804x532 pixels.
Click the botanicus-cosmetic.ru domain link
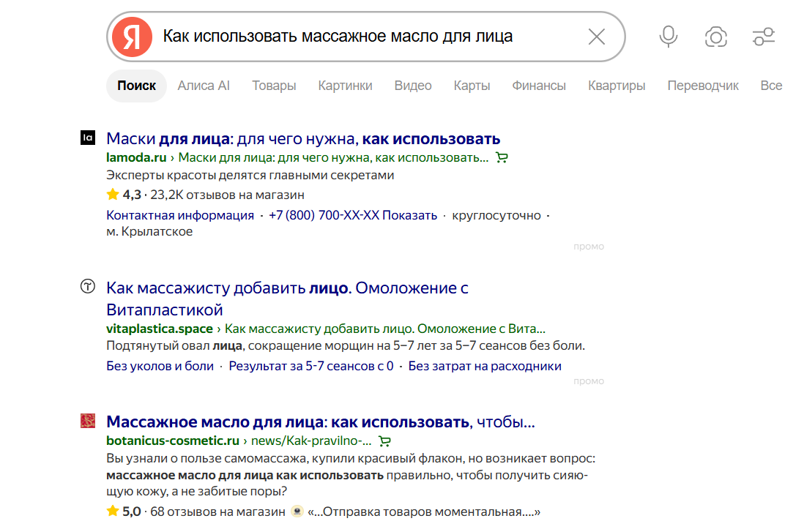[173, 441]
